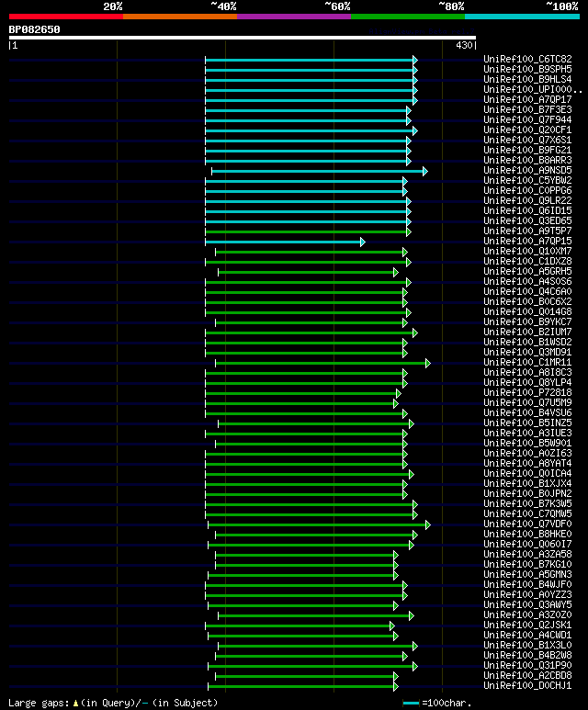Click the UniRef100_B0JPN2 label
The width and height of the screenshot is (588, 710).
527,494
